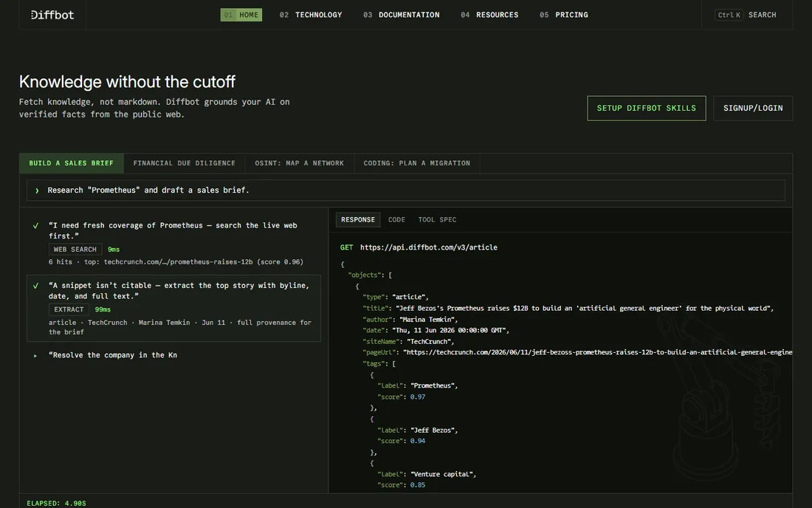Click the 0.85 score value
Image resolution: width=812 pixels, height=508 pixels.
click(417, 485)
